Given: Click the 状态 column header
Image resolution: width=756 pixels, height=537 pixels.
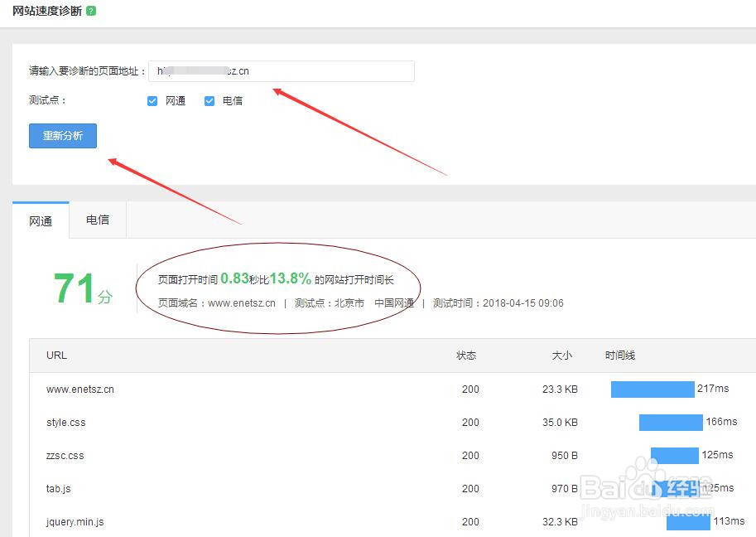Looking at the screenshot, I should pos(466,356).
